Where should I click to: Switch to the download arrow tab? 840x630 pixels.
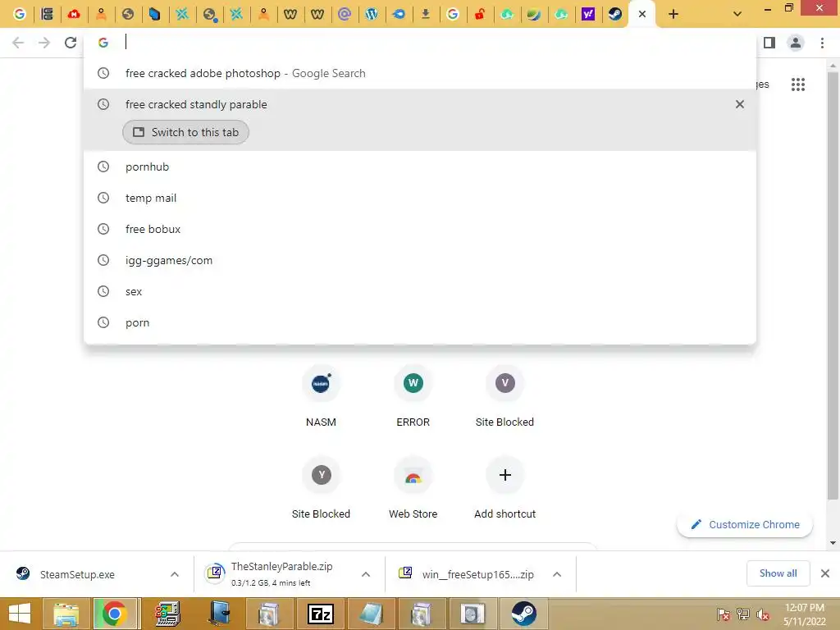(426, 14)
